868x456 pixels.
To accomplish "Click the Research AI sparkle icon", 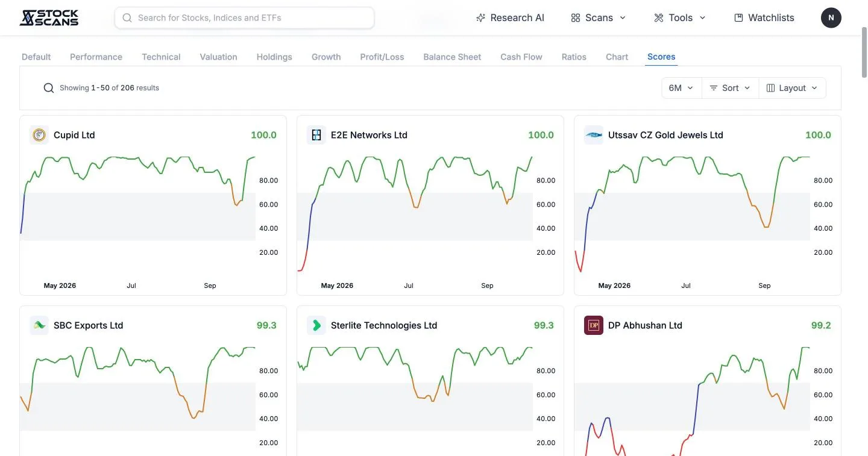I will pos(480,18).
